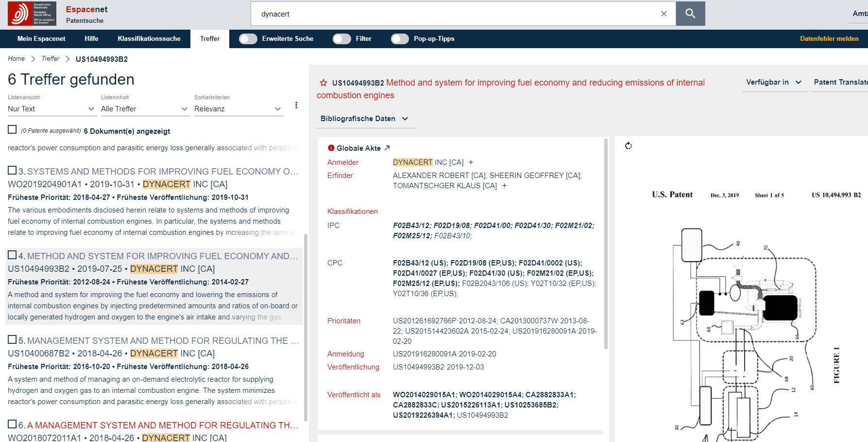Click CPC code Y02T10/36 (EP,US)
868x442 pixels.
(425, 294)
